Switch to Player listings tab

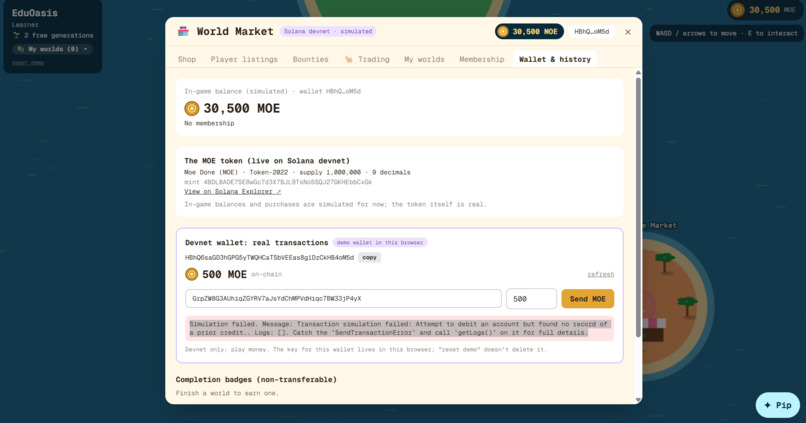[244, 60]
